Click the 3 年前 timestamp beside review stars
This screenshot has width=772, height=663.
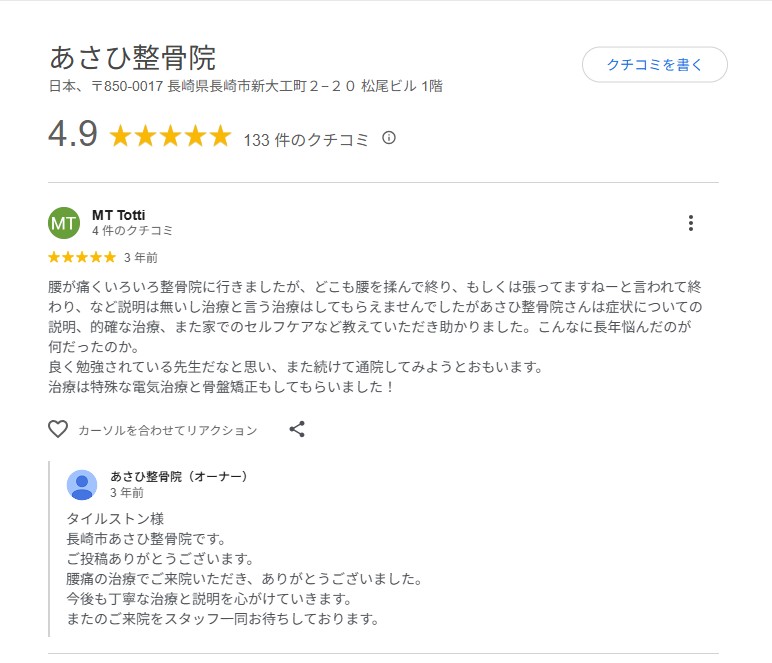(x=141, y=257)
